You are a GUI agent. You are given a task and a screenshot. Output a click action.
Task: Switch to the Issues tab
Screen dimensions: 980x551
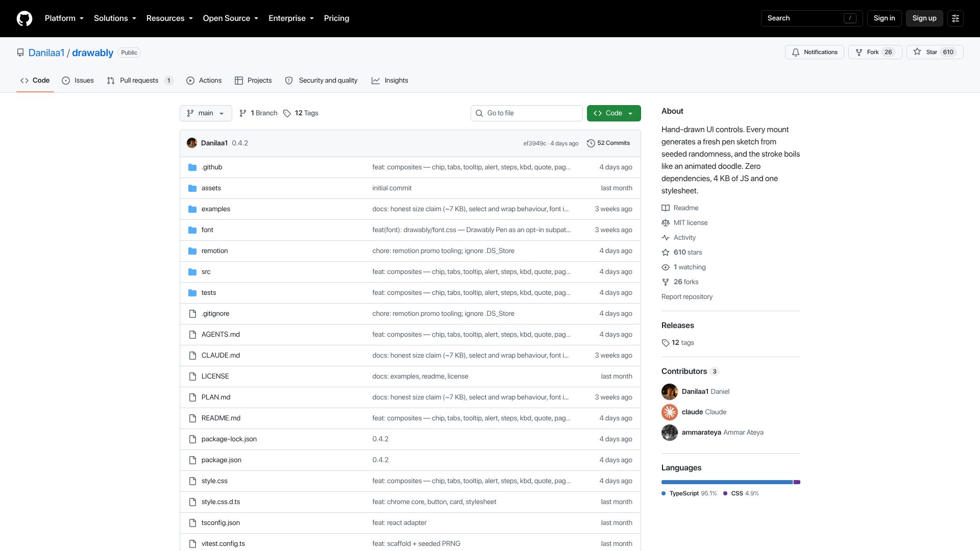point(78,81)
